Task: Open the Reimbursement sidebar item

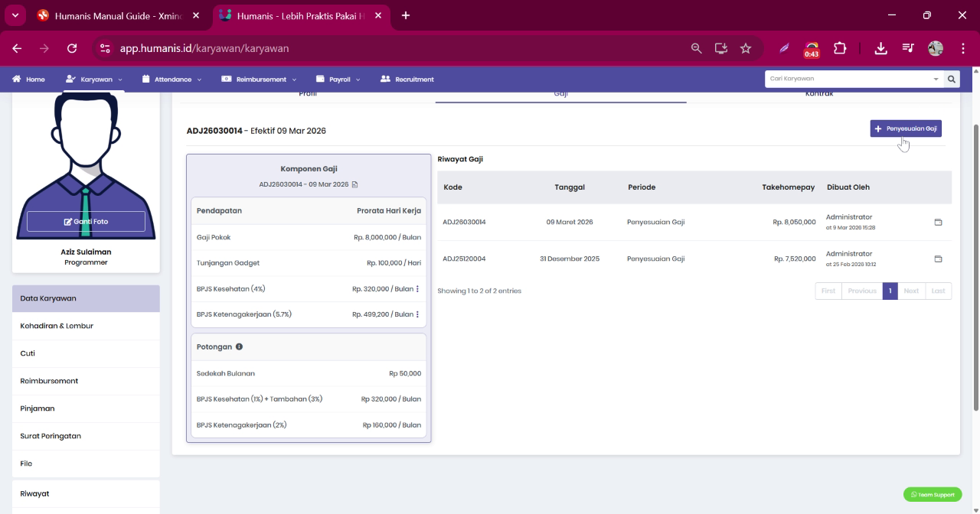Action: tap(86, 381)
